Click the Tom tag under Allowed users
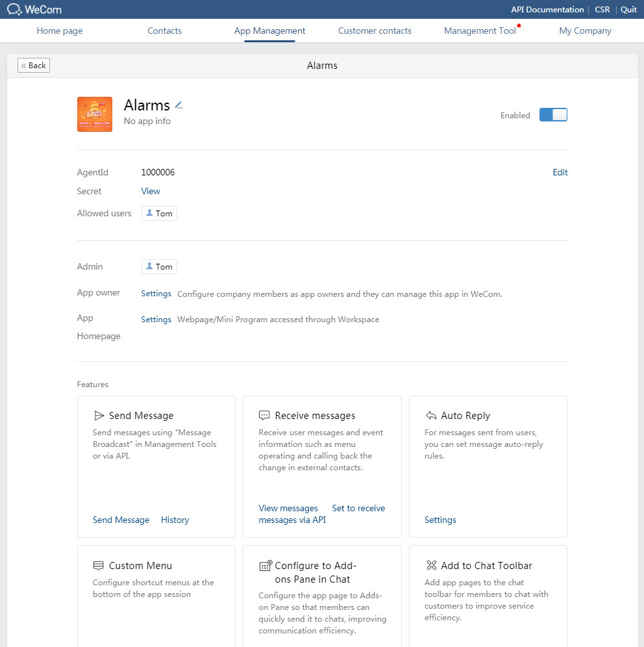644x647 pixels. (159, 213)
